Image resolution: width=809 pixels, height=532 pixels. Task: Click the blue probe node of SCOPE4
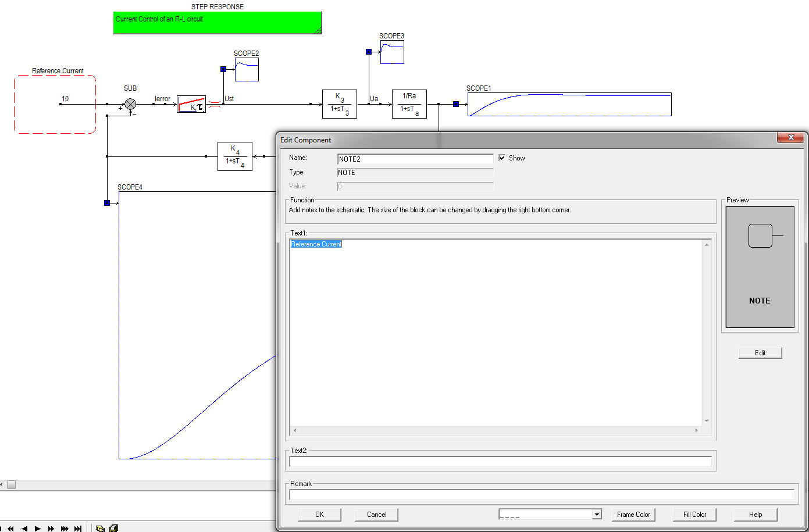[107, 203]
